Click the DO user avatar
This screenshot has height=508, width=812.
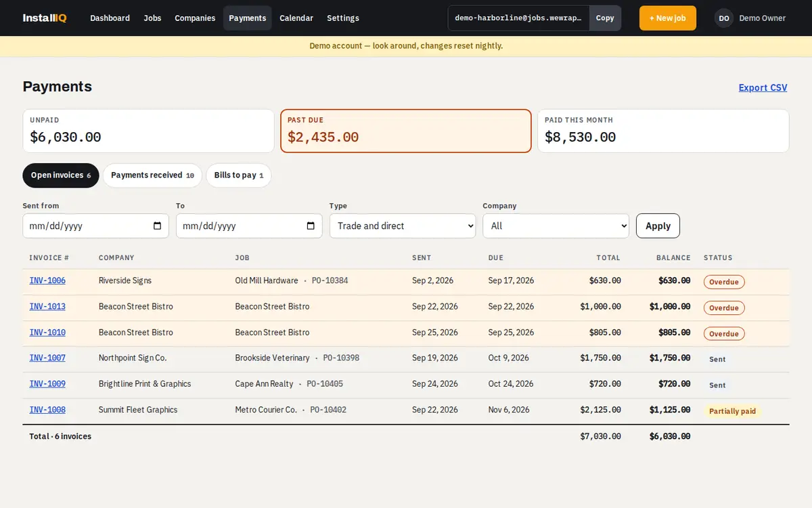pyautogui.click(x=724, y=18)
